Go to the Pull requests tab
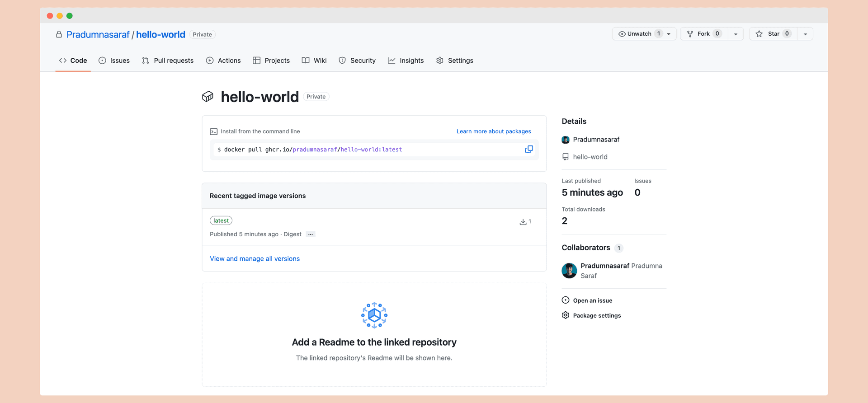868x403 pixels. coord(168,61)
